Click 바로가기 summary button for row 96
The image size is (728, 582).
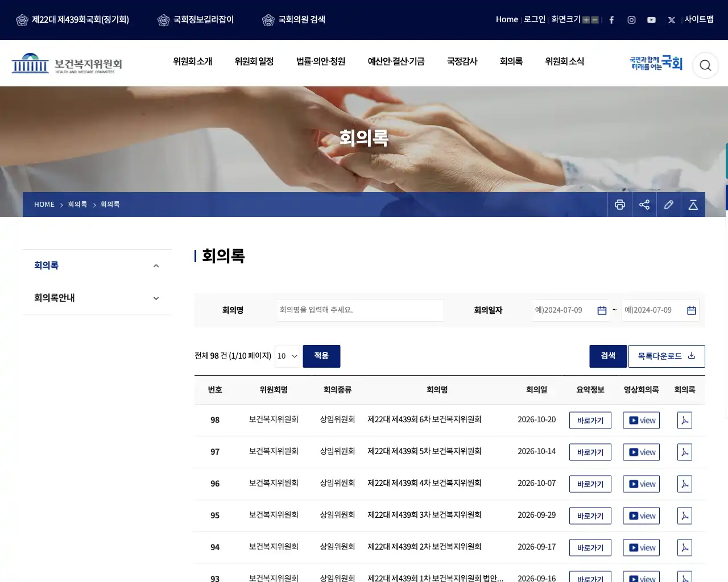[590, 484]
